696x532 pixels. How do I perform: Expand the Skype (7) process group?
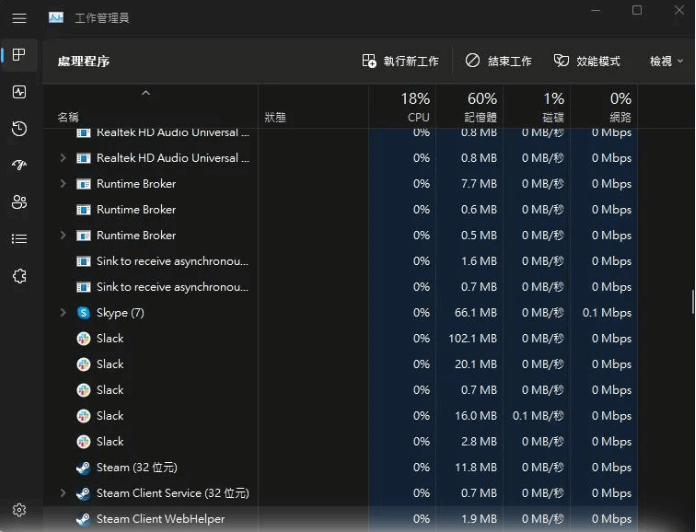(63, 312)
